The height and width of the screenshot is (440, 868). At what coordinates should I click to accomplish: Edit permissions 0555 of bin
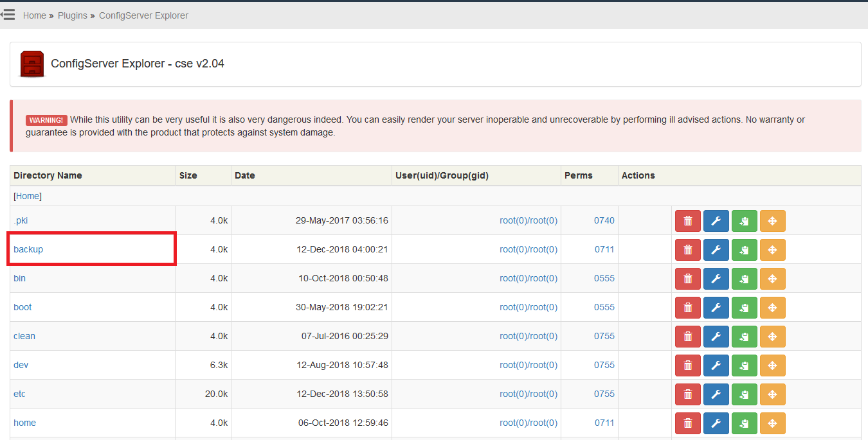tap(604, 278)
